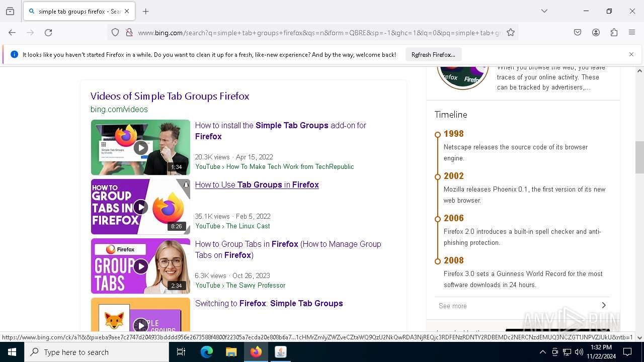
Task: Go back to the previous page
Action: (12, 33)
